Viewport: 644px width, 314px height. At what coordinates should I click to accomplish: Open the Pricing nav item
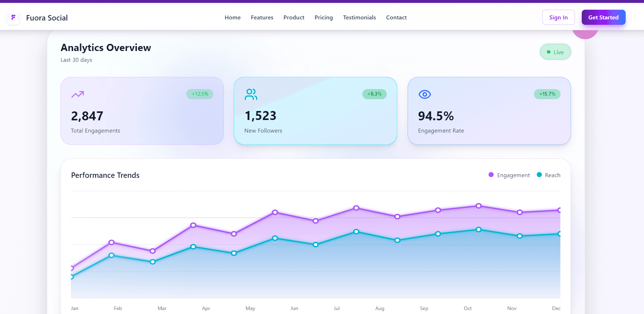coord(323,18)
